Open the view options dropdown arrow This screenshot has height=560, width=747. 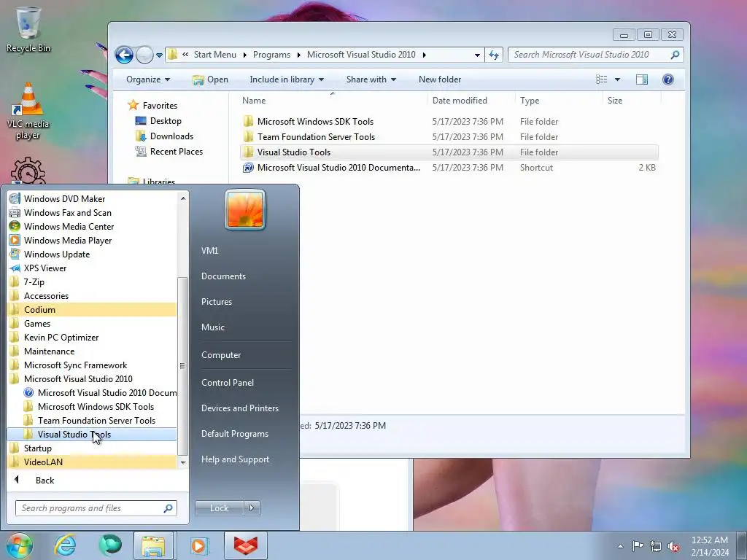coord(617,79)
